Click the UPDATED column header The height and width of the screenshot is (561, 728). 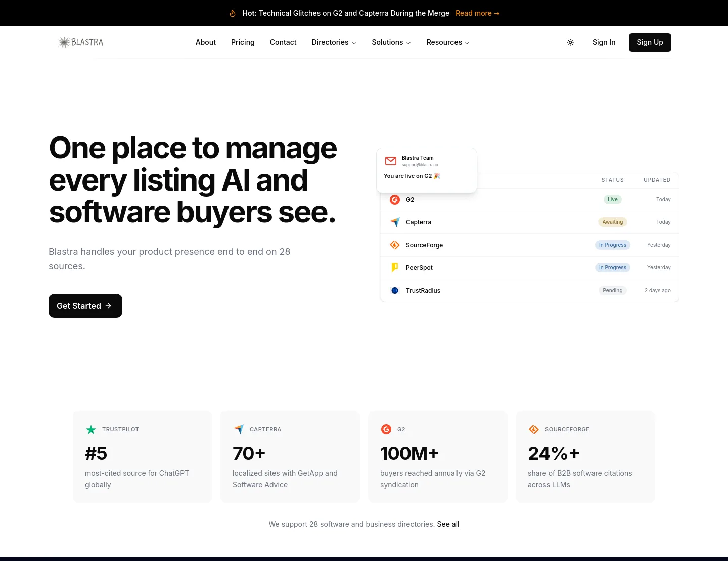[657, 180]
